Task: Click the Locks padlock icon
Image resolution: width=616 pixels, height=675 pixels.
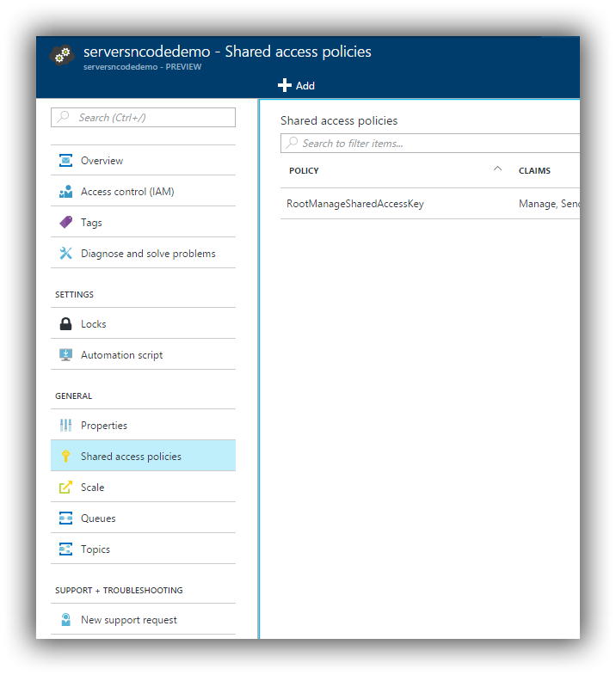Action: pos(65,323)
